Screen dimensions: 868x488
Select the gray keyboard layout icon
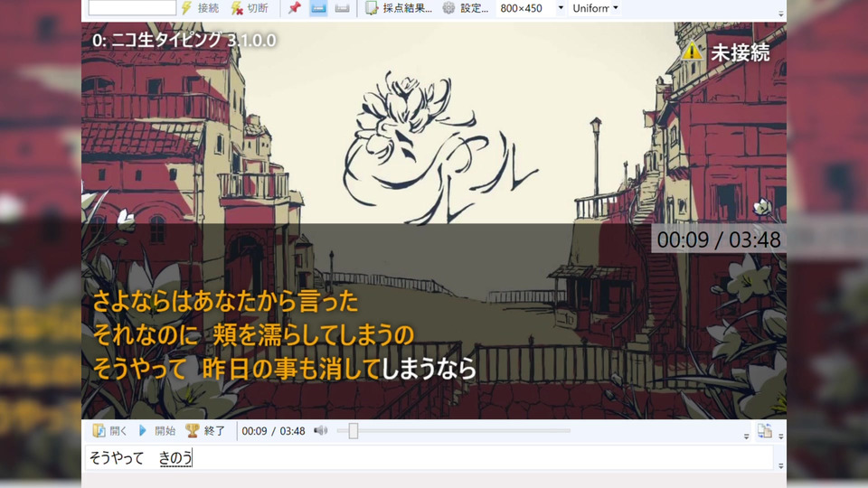pos(342,8)
